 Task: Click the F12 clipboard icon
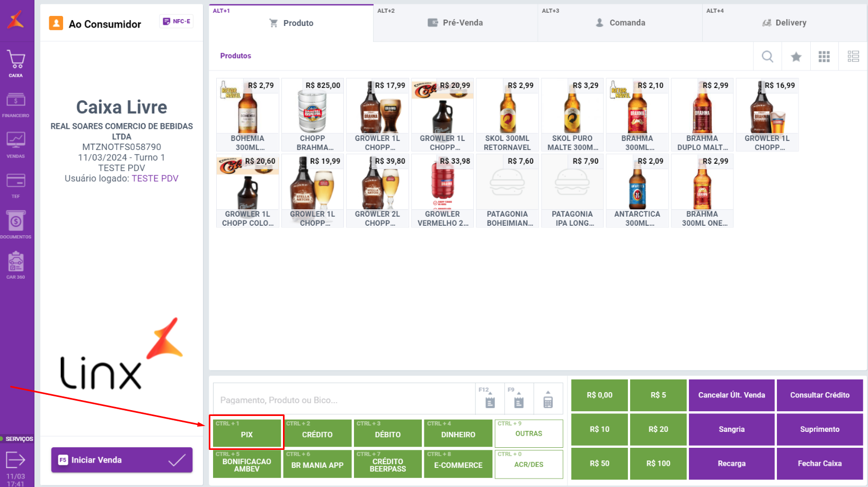tap(490, 399)
